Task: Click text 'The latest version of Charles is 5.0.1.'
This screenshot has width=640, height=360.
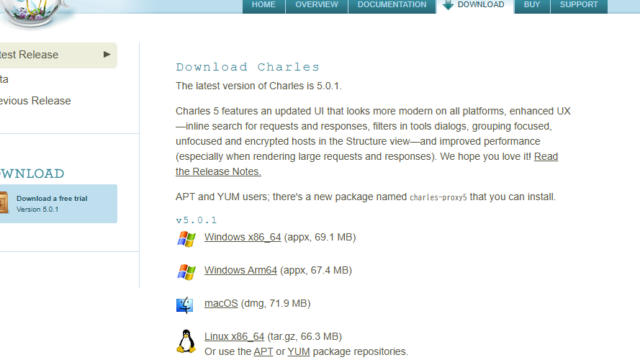Action: (259, 86)
